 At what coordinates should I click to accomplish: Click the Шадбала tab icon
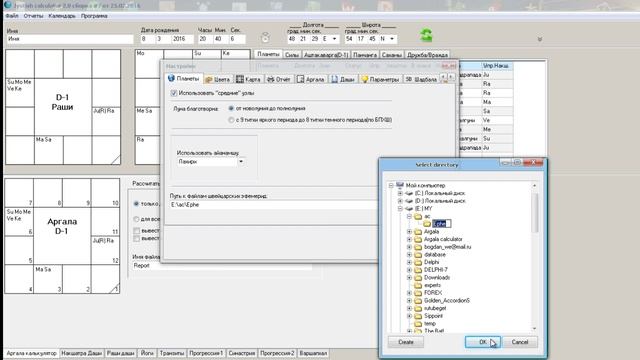coord(409,79)
